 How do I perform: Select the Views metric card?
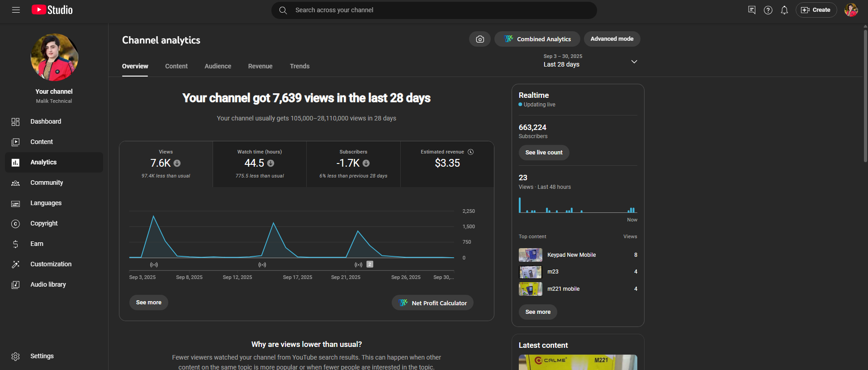(166, 164)
